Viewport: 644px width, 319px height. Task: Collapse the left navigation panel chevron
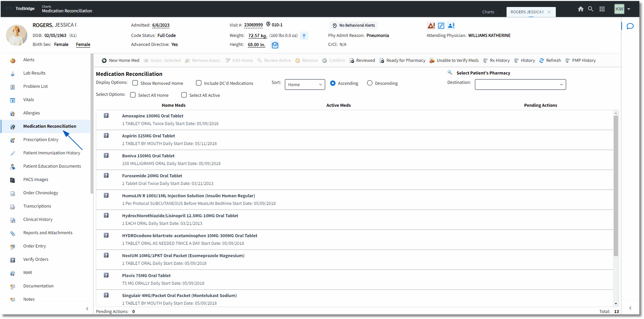click(87, 309)
